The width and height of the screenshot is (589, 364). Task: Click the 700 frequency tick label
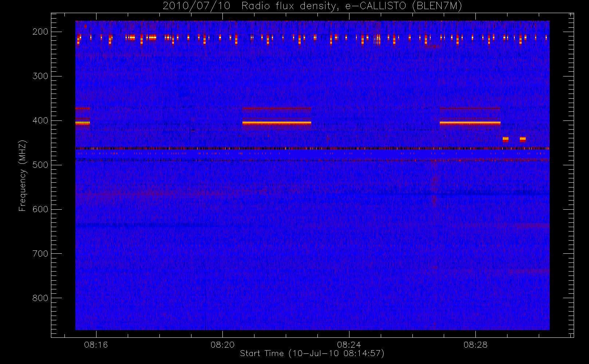click(40, 254)
